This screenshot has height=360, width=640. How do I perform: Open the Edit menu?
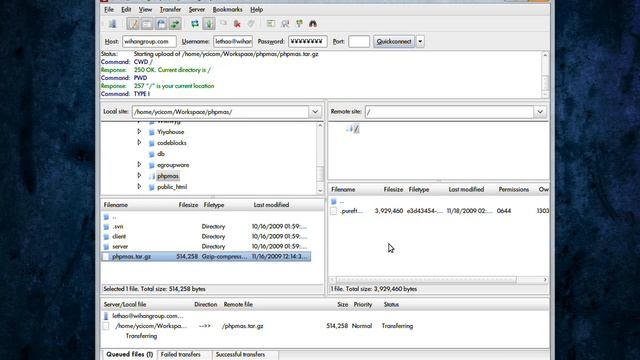(126, 9)
